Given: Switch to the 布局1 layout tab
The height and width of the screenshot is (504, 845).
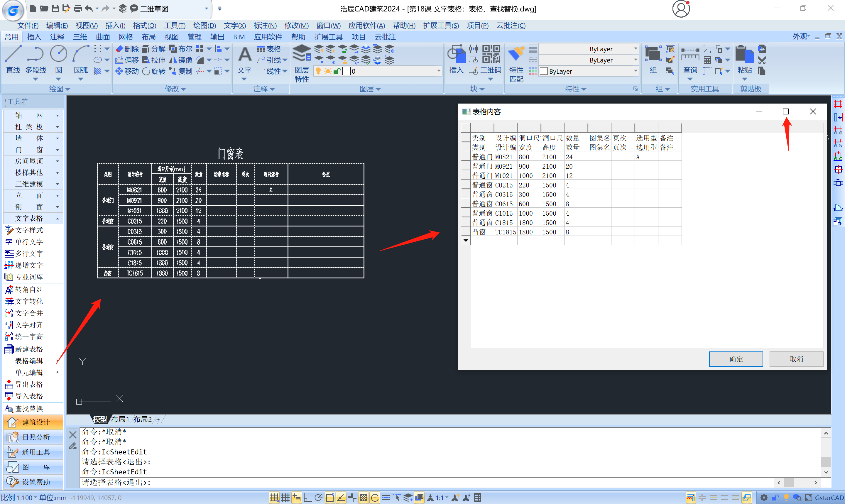Looking at the screenshot, I should [x=120, y=419].
